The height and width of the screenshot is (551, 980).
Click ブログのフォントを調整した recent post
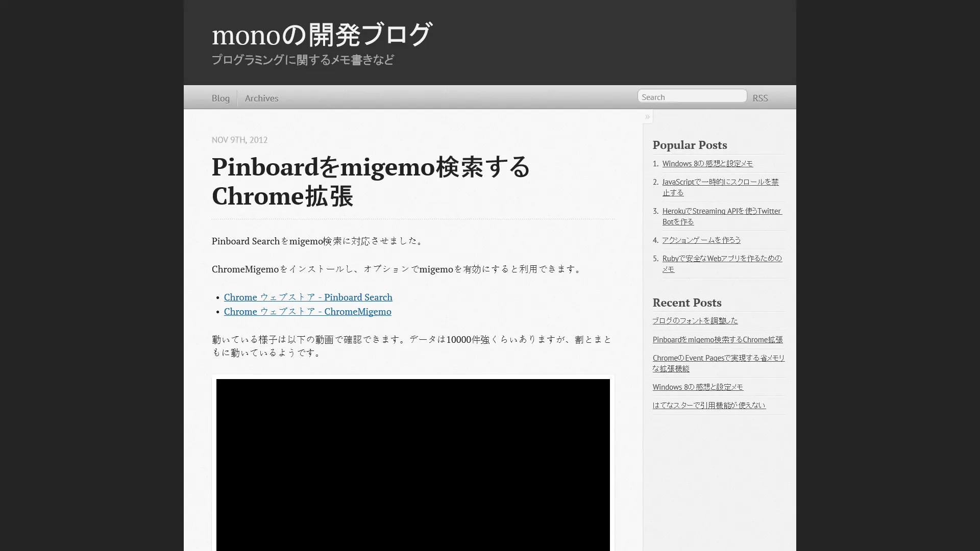(x=695, y=321)
